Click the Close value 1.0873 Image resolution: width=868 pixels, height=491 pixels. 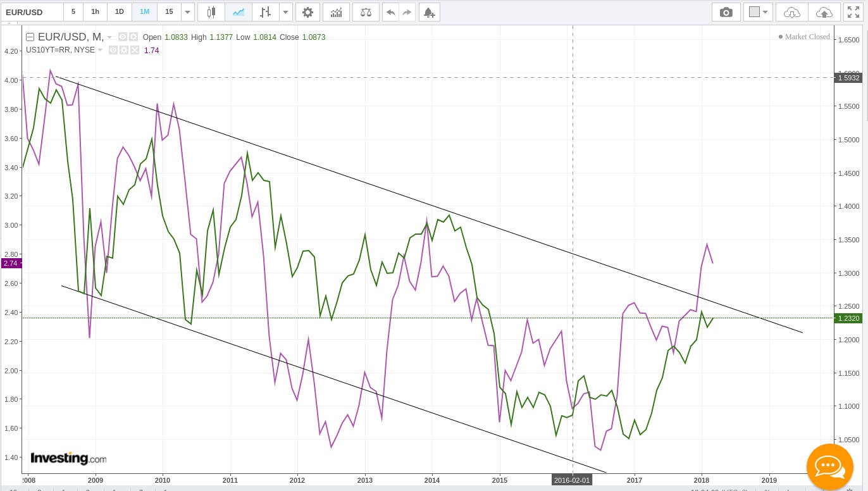pyautogui.click(x=313, y=37)
